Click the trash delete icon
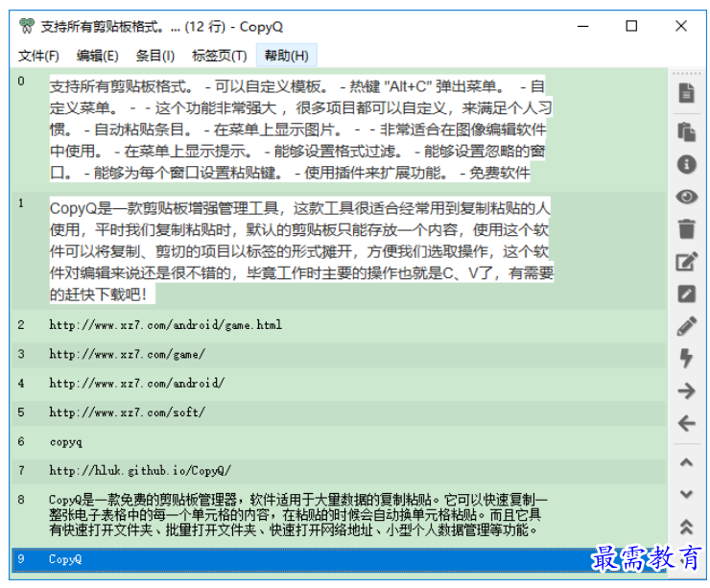 (686, 228)
